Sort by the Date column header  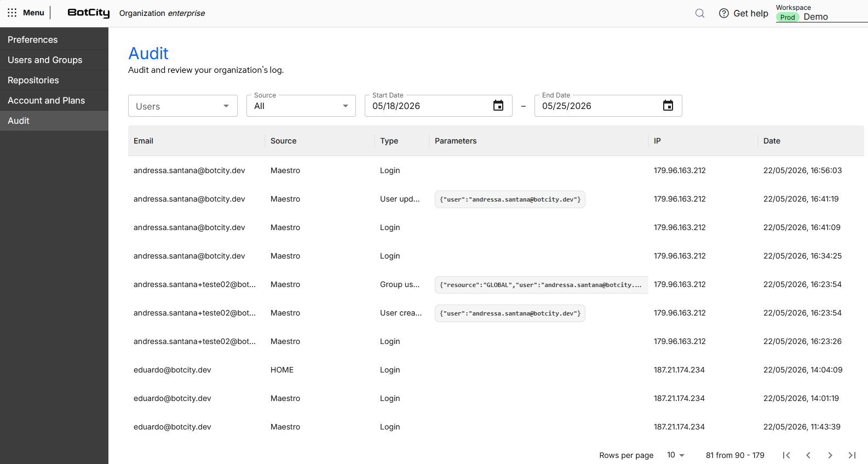[x=772, y=141]
